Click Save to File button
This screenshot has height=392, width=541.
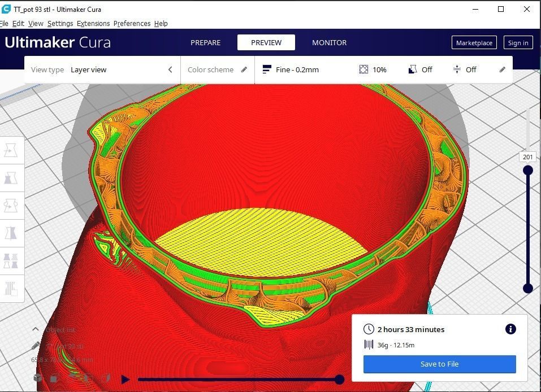[x=440, y=364]
